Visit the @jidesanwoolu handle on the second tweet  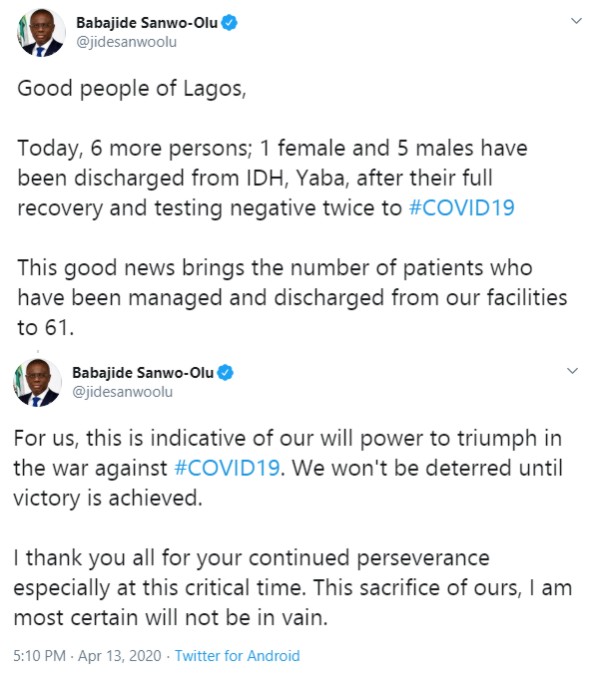point(122,392)
